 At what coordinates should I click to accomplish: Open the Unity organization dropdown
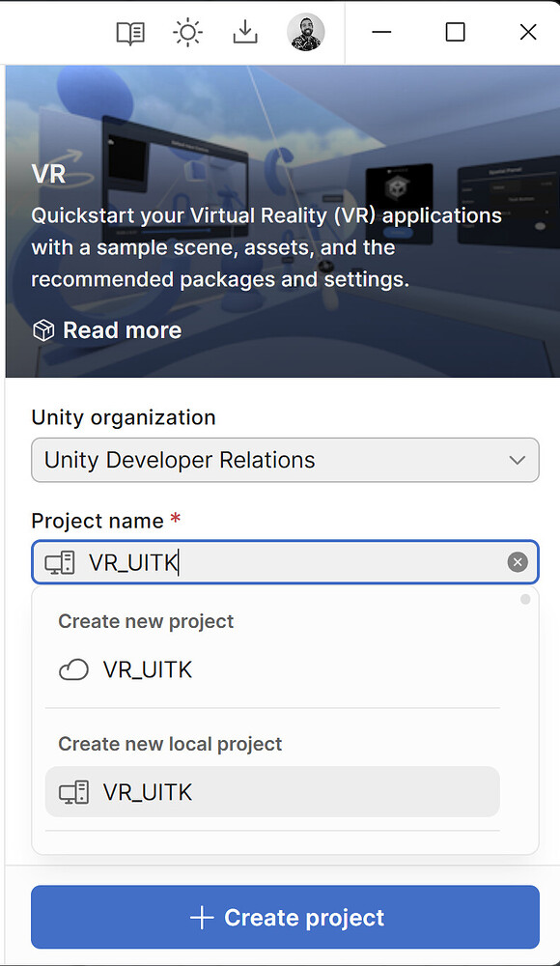coord(285,460)
